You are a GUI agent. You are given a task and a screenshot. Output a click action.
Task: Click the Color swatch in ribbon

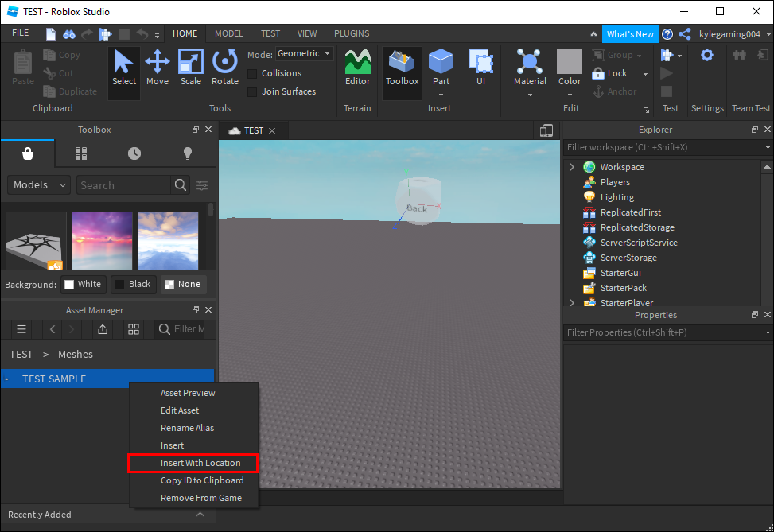569,62
